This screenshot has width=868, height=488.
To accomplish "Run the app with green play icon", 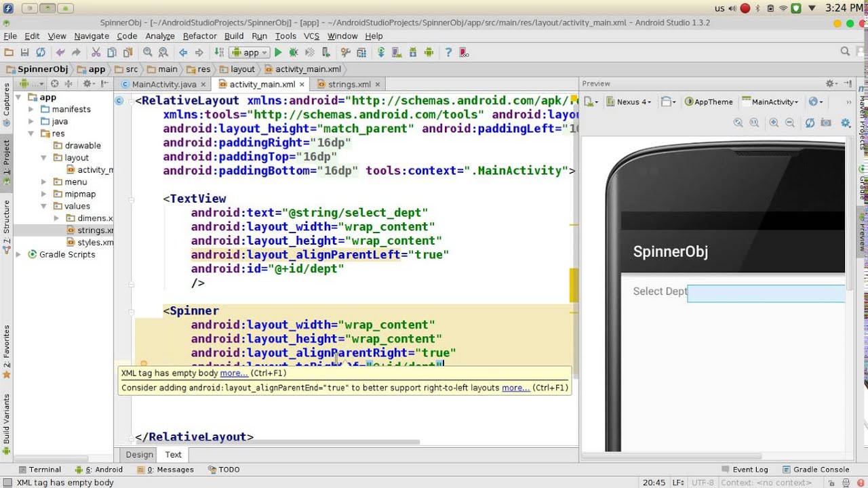I will 278,52.
